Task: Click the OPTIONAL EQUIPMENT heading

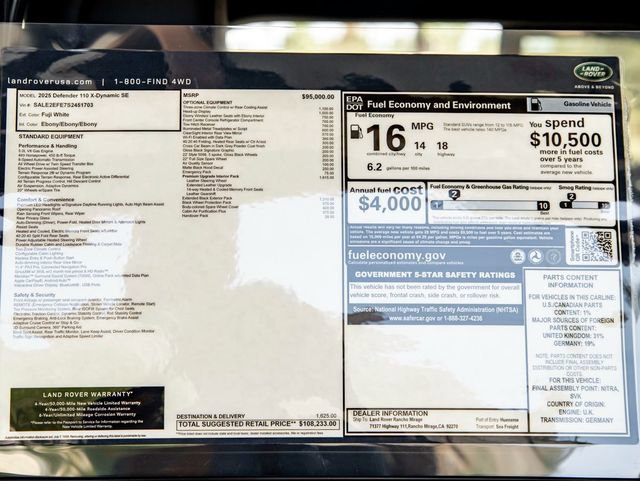Action: [x=207, y=102]
